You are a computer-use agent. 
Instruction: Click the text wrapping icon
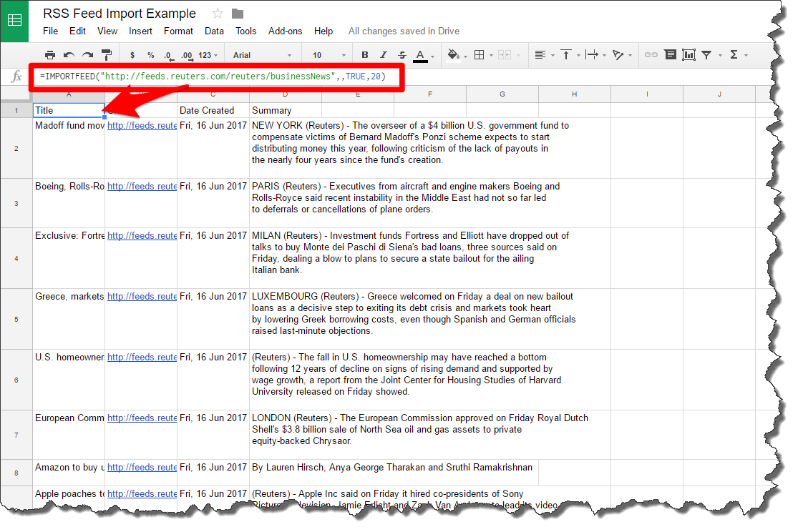592,55
